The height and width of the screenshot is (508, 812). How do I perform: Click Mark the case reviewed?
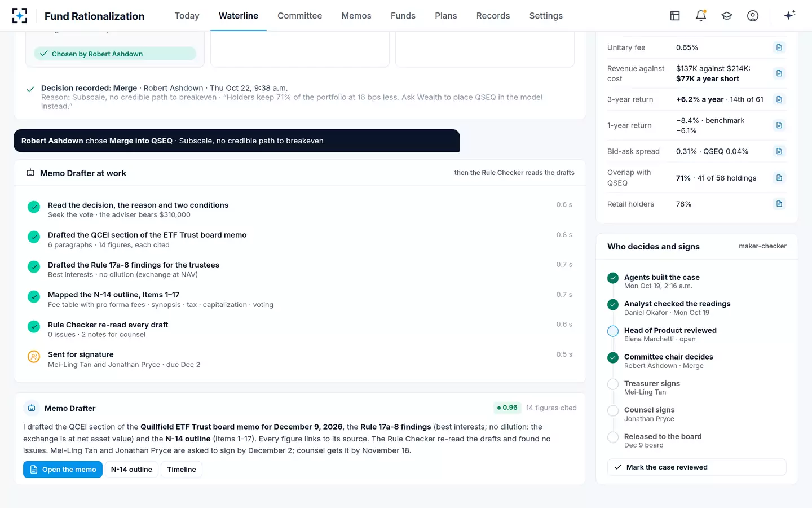(696, 467)
